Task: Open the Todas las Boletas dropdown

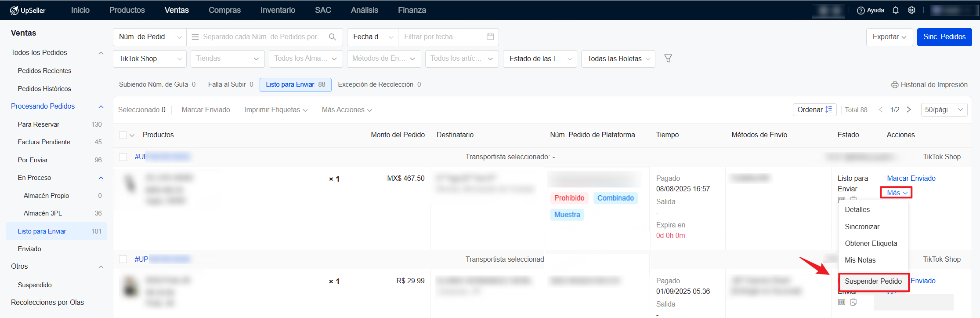Action: coord(618,59)
